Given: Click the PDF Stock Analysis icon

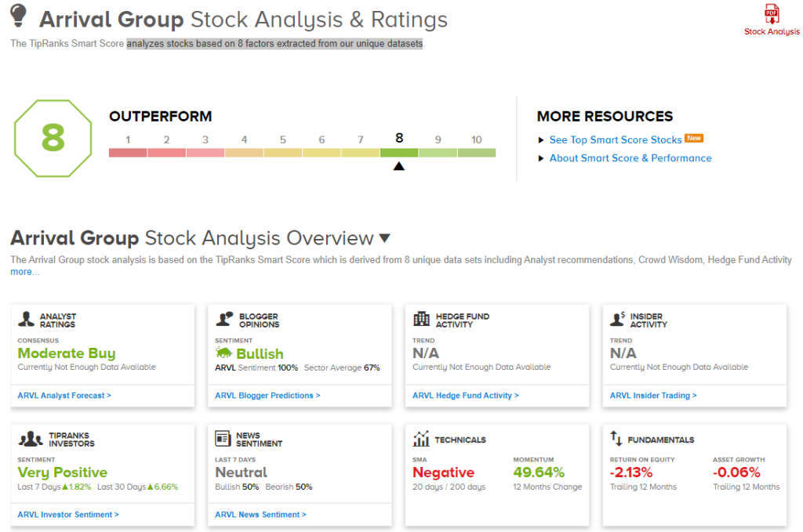Looking at the screenshot, I should 772,15.
